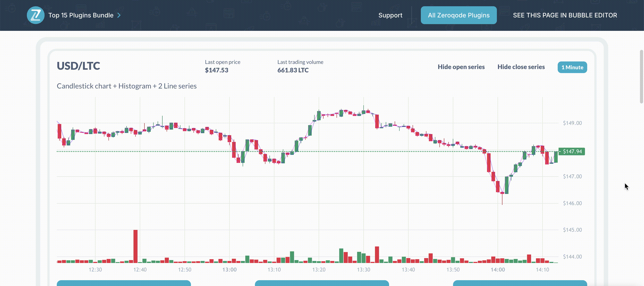Click the All Zeroqode Plugins button
The width and height of the screenshot is (644, 286).
(x=458, y=15)
